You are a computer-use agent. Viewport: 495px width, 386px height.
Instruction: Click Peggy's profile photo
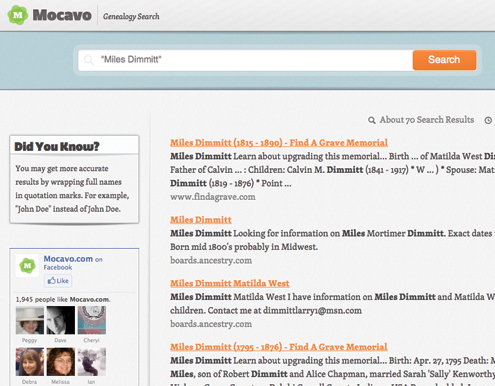(x=30, y=320)
